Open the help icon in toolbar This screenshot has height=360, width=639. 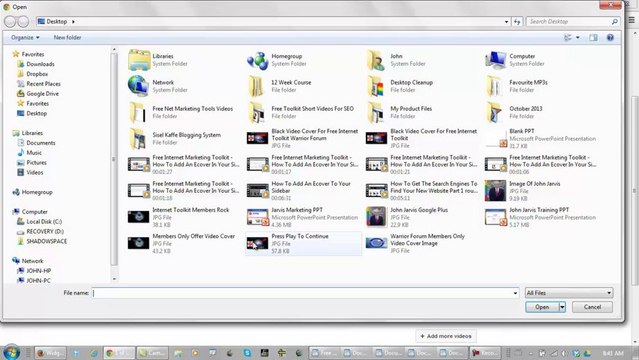(x=610, y=38)
